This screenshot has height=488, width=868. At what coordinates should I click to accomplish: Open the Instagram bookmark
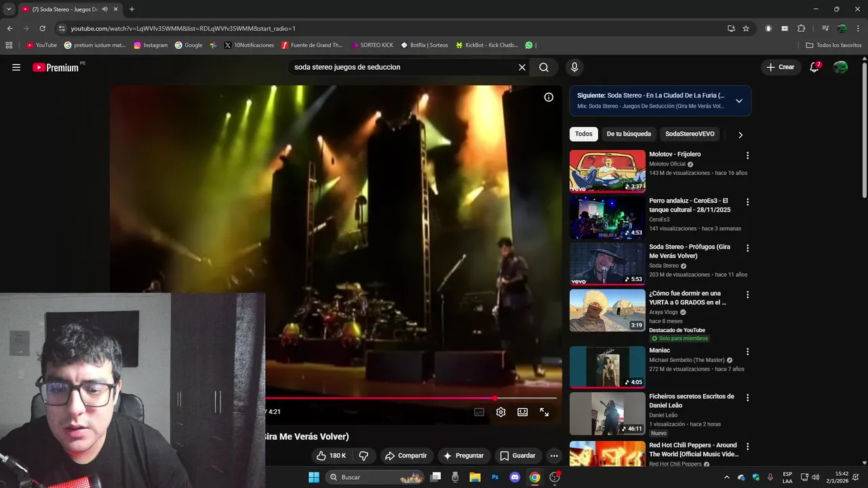click(151, 45)
